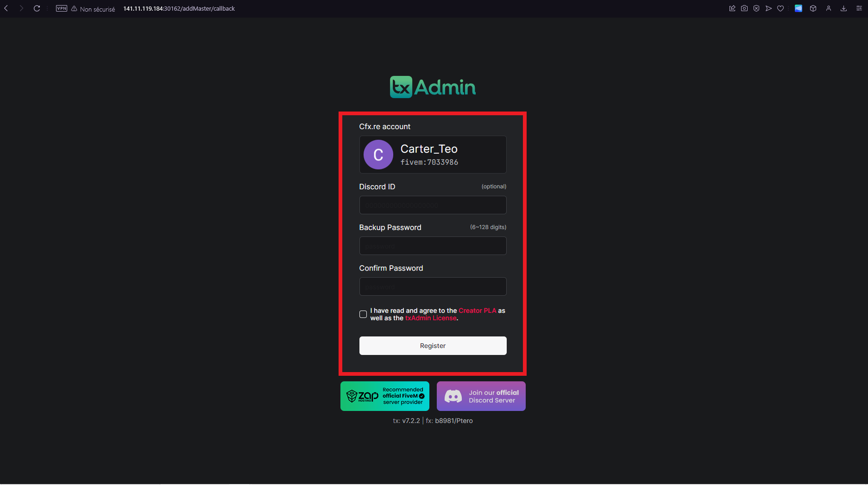Click into the Backup Password field
This screenshot has height=485, width=868.
(x=433, y=246)
